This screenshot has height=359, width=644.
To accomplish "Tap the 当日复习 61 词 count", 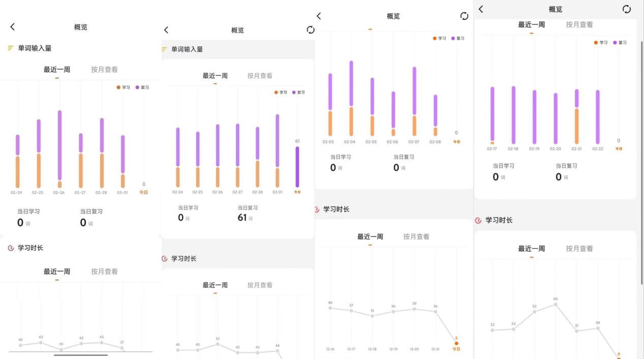I will [242, 217].
